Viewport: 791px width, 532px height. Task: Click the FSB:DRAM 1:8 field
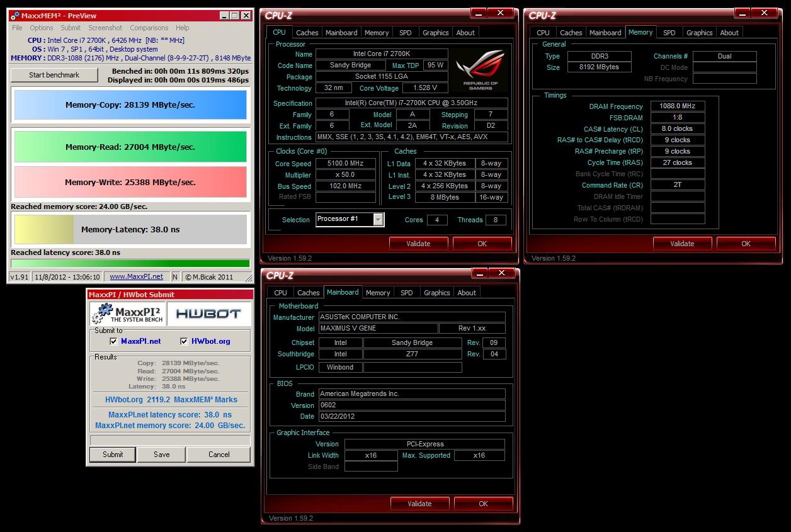[x=678, y=117]
